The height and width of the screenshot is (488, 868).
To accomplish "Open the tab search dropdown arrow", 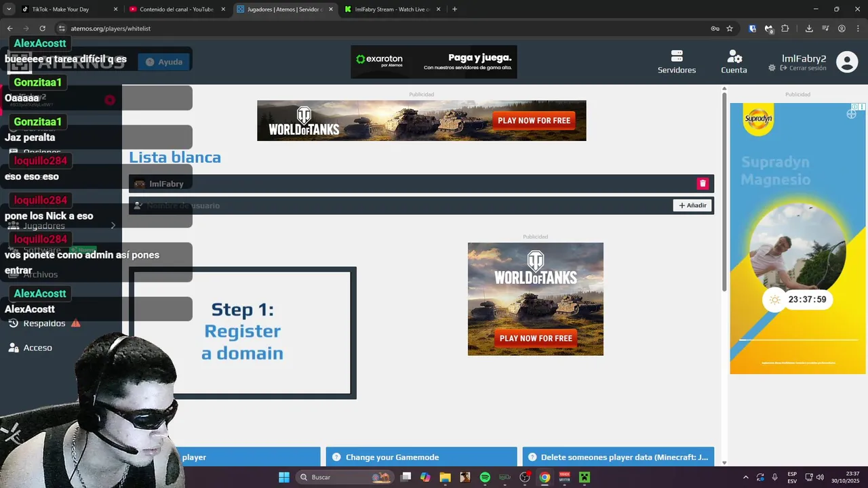I will (x=9, y=9).
